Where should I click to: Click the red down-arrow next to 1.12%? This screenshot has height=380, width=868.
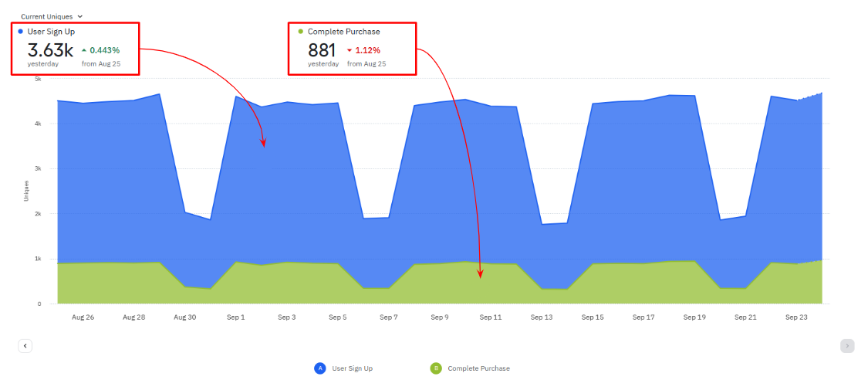point(350,50)
